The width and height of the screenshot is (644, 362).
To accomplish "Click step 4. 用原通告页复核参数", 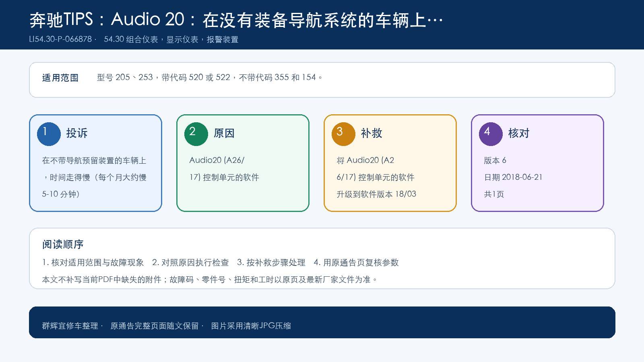I will coord(356,263).
